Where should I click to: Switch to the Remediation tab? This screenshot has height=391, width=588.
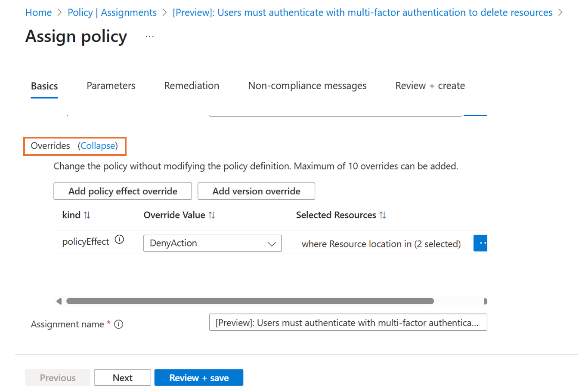(192, 86)
